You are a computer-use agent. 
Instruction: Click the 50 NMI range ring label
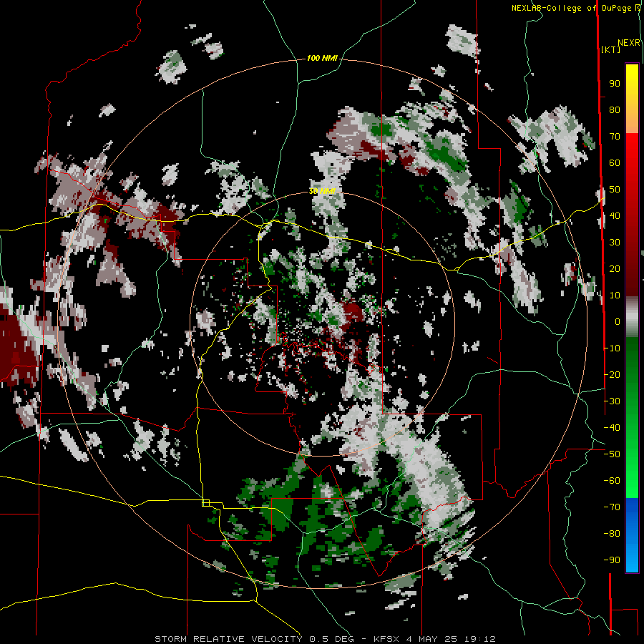pos(322,191)
